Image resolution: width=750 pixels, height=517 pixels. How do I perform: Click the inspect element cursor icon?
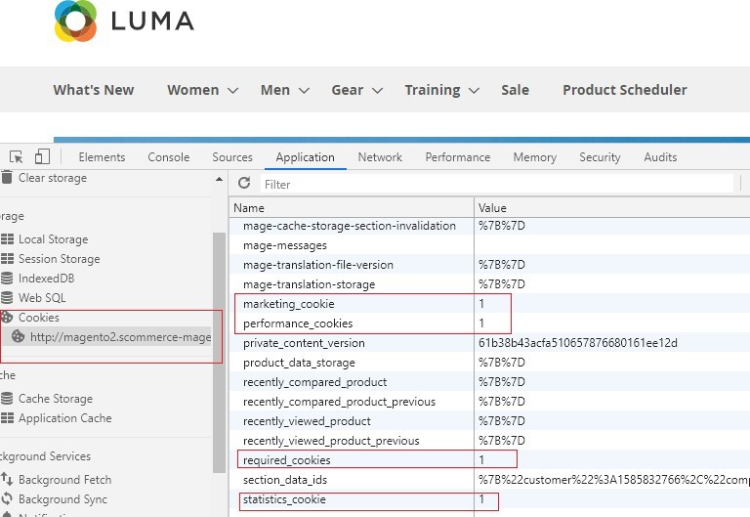pyautogui.click(x=17, y=157)
